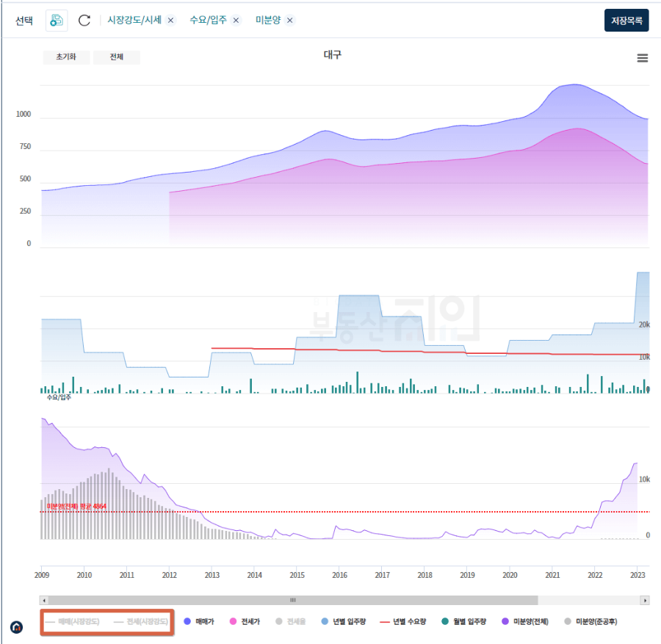Click the 2016 x-axis label
The image size is (661, 644).
[340, 575]
